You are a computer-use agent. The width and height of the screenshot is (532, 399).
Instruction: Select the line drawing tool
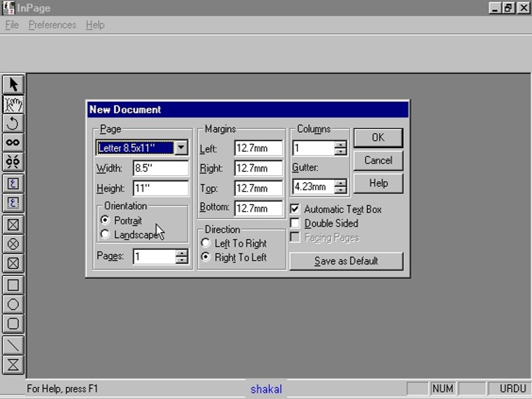[13, 345]
